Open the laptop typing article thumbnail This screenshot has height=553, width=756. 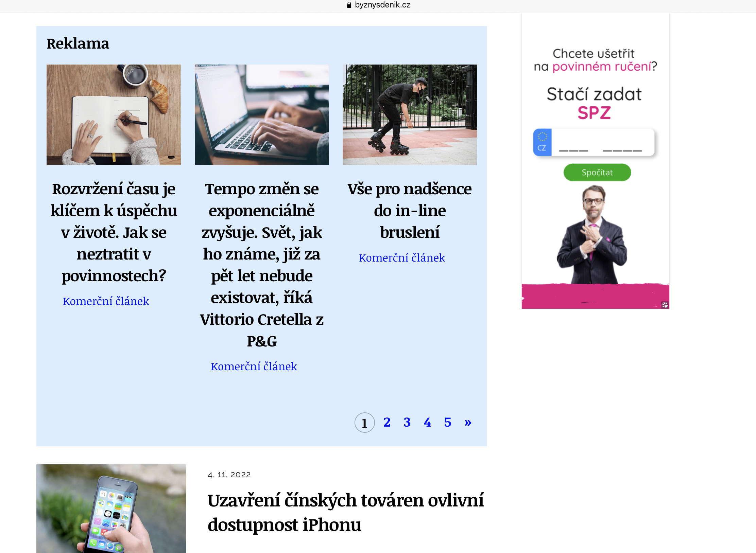(262, 115)
